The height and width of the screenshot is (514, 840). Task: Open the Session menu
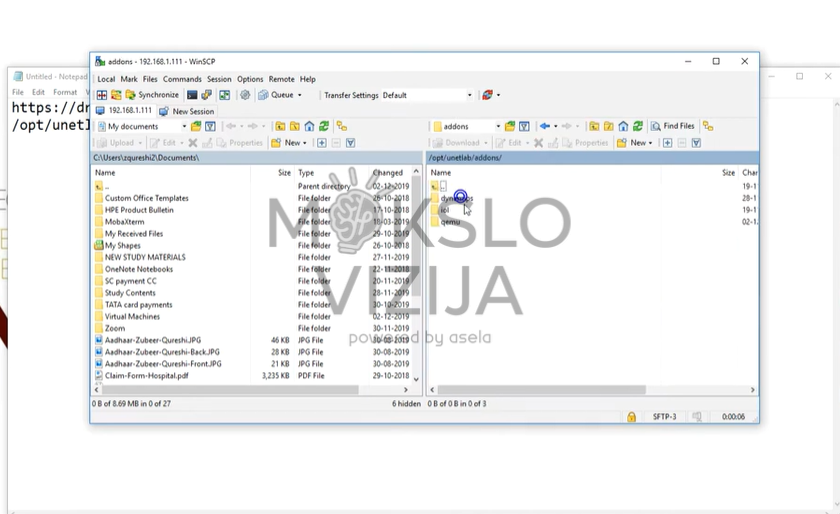click(x=219, y=79)
